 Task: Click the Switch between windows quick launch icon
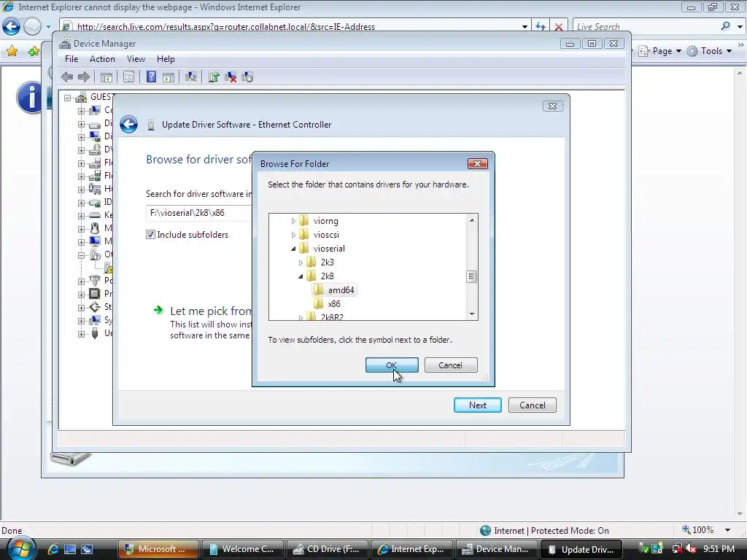[x=87, y=549]
